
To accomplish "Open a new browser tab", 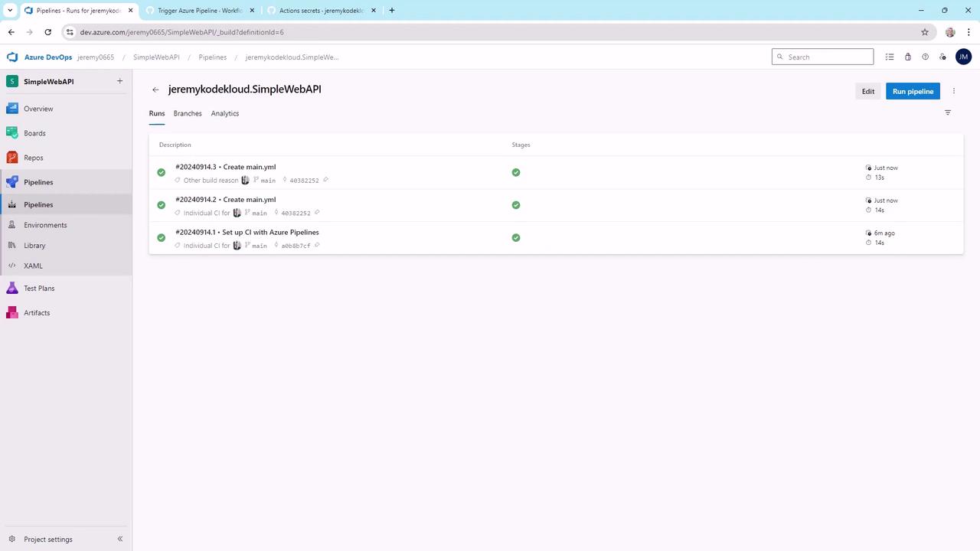I will coord(392,11).
